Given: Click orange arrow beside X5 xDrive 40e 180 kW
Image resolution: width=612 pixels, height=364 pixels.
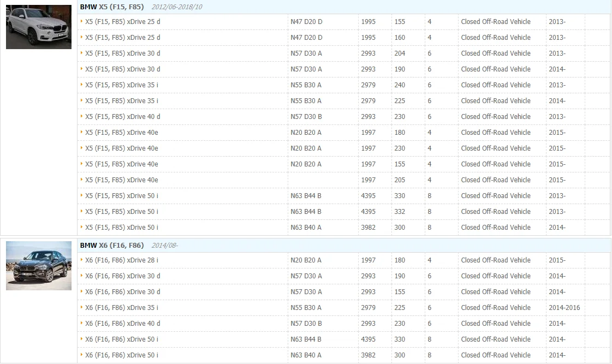Looking at the screenshot, I should pyautogui.click(x=81, y=132).
